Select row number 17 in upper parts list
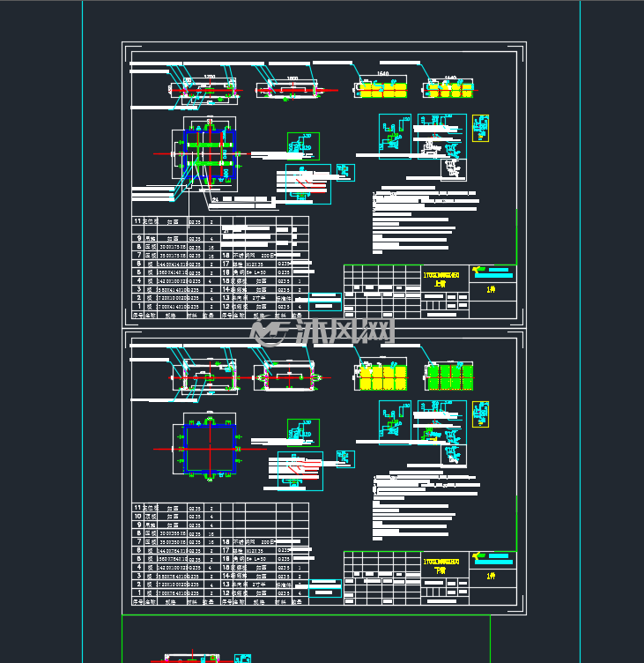This screenshot has width=644, height=663. click(x=226, y=264)
